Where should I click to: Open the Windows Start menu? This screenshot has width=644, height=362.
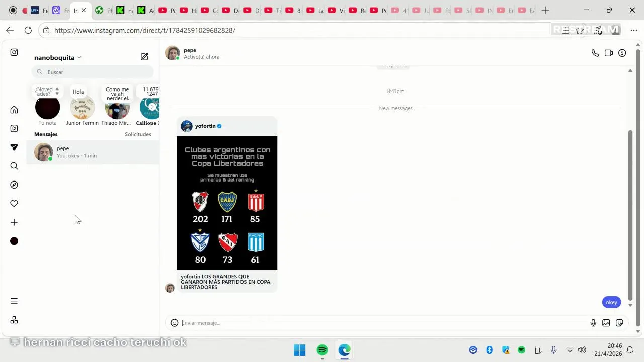click(299, 350)
